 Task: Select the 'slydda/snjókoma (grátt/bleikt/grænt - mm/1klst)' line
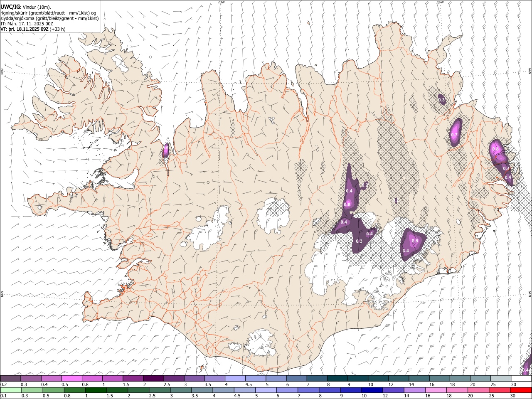[x=49, y=18]
